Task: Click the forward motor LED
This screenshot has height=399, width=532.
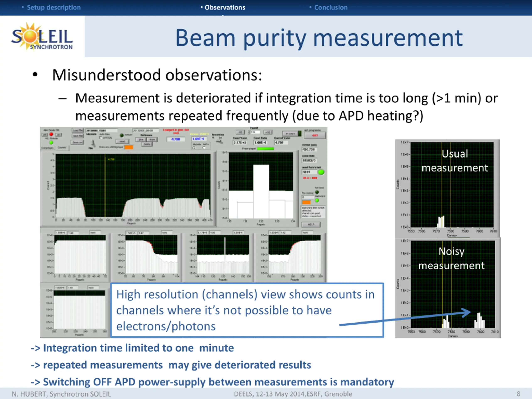Action: tap(317, 192)
